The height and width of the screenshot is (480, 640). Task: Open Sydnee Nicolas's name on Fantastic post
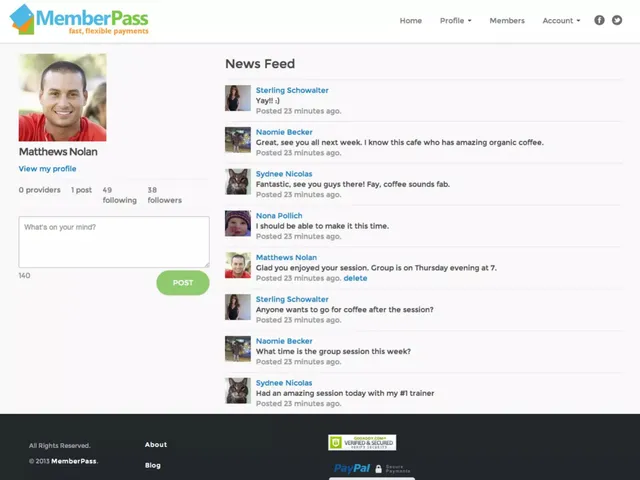point(284,174)
